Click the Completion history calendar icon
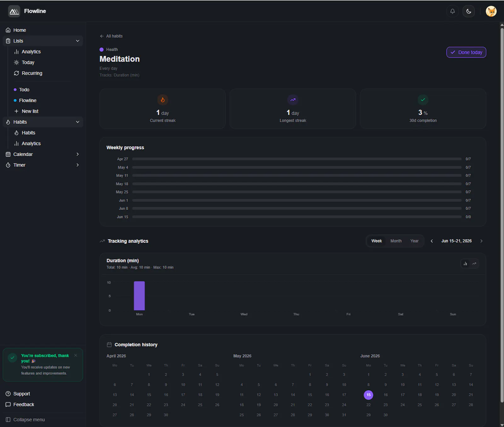 (x=109, y=345)
